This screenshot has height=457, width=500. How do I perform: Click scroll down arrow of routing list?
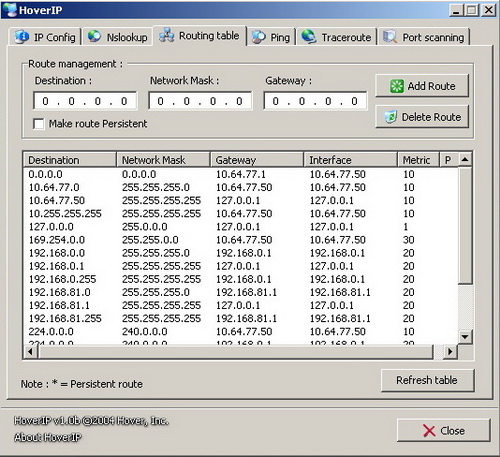click(x=465, y=337)
